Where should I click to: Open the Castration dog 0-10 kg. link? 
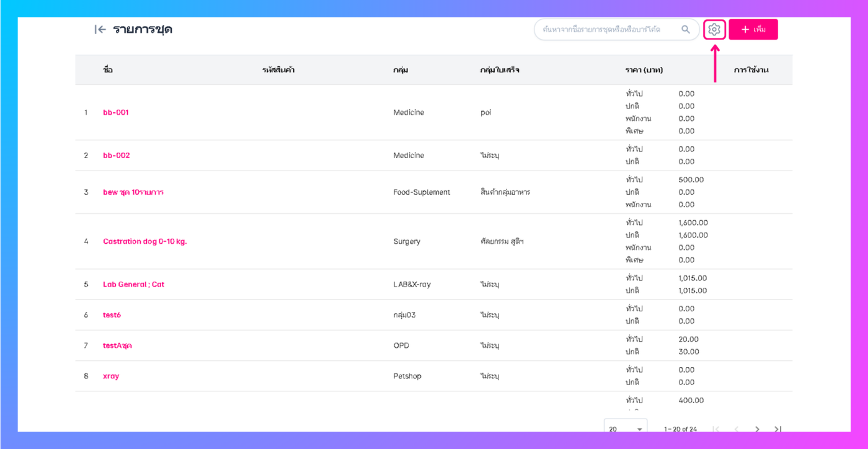click(145, 241)
